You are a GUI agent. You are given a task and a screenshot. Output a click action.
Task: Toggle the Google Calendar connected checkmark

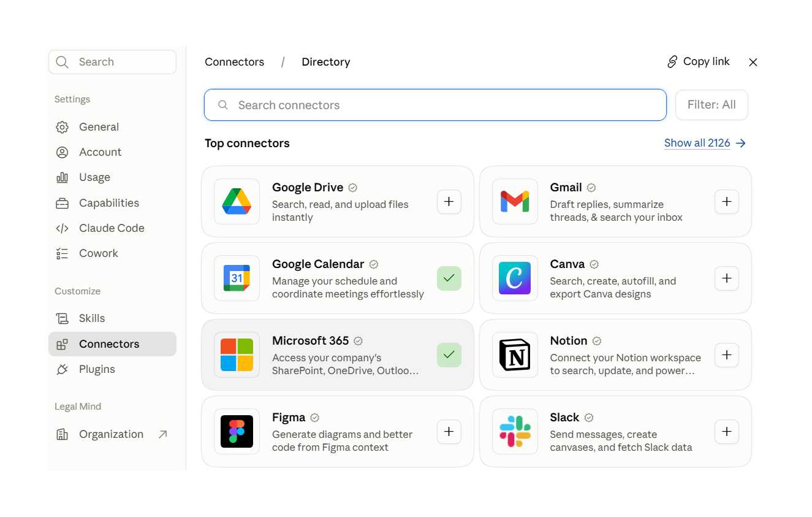pos(449,278)
